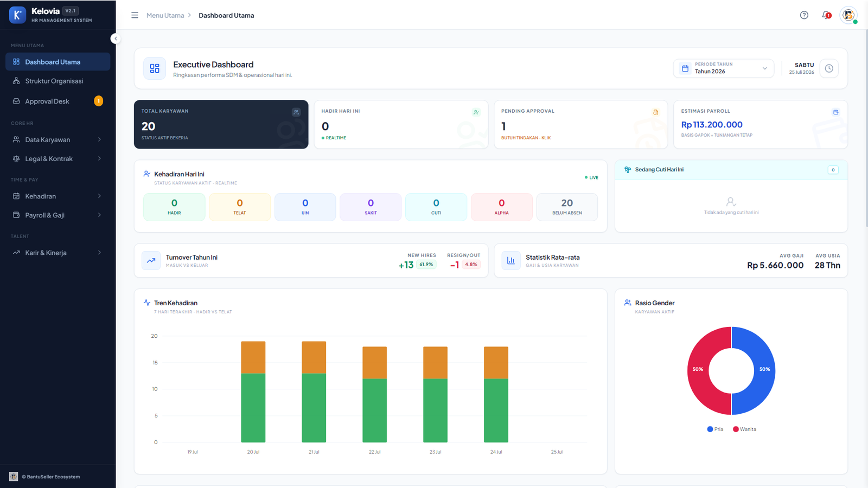The width and height of the screenshot is (868, 488).
Task: Open Struktur Organisasi page
Action: tap(58, 81)
